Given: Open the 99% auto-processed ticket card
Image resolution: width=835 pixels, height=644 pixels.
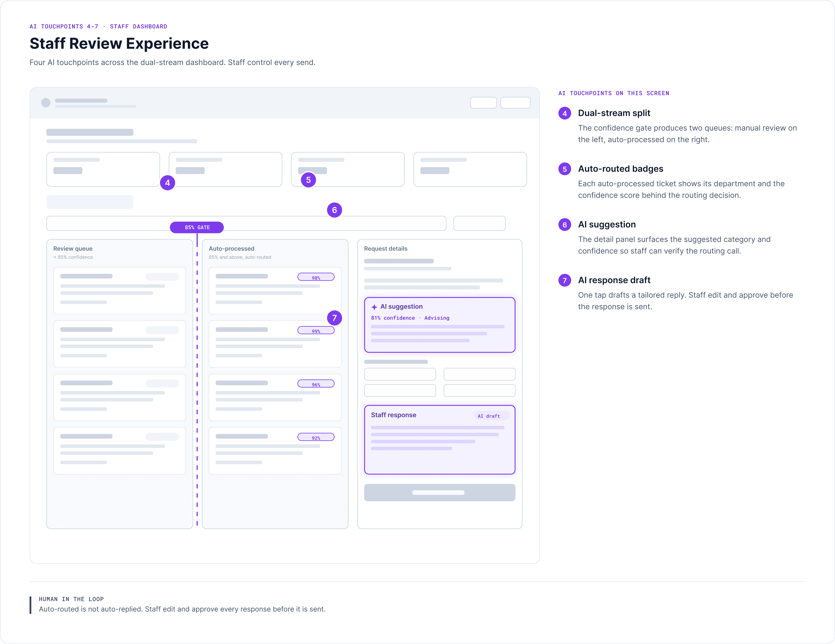Looking at the screenshot, I should tap(275, 344).
